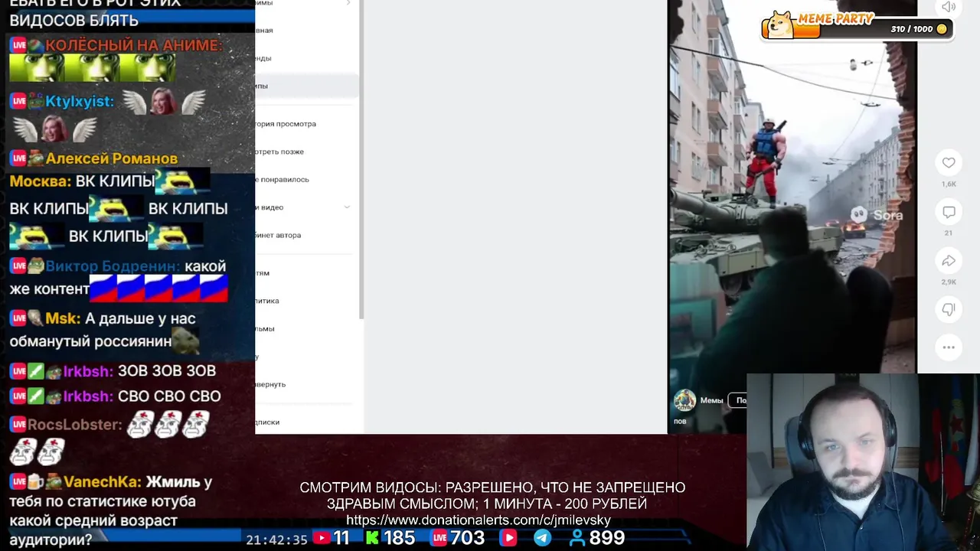The image size is (980, 551).
Task: Click the '21' comments count
Action: click(949, 233)
